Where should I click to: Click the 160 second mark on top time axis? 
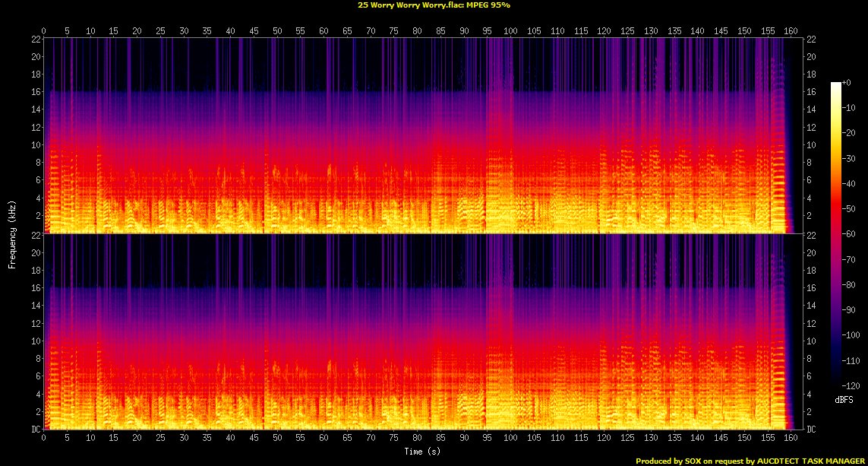pos(790,30)
